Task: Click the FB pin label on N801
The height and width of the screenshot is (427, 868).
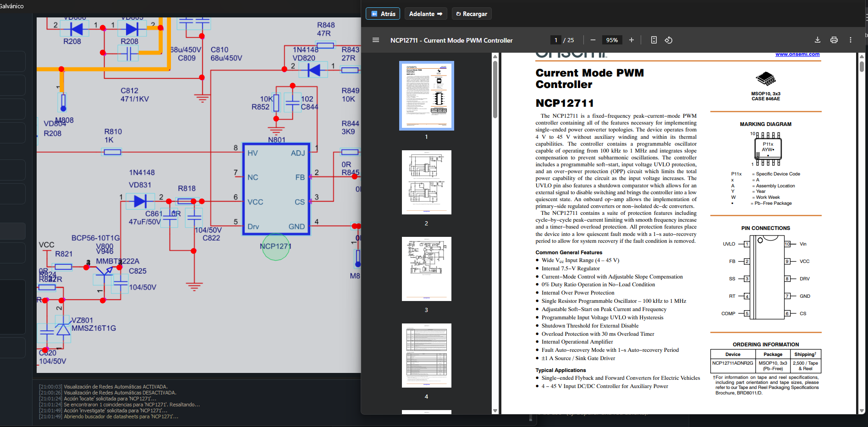Action: pos(300,177)
